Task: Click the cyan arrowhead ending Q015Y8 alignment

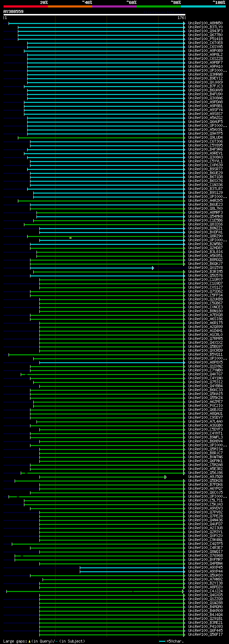Action: pyautogui.click(x=153, y=268)
